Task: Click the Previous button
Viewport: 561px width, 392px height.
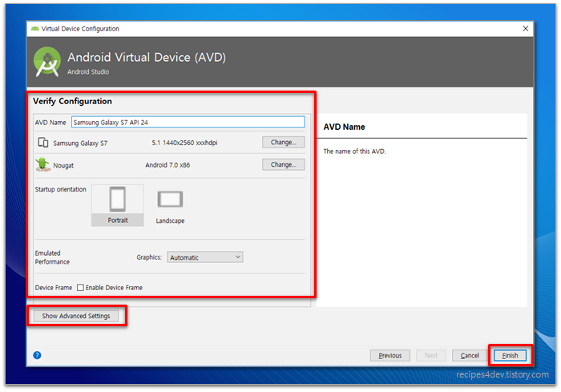Action: click(390, 355)
